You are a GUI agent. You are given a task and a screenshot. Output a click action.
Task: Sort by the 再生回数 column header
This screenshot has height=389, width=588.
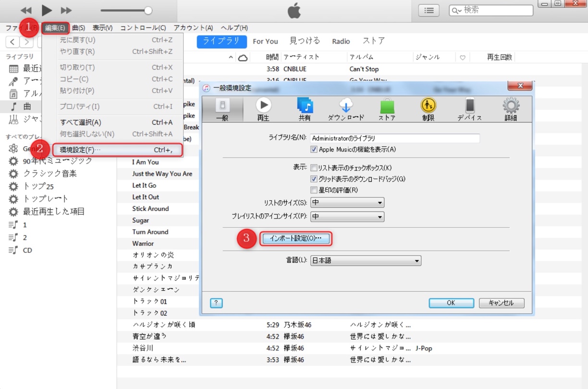[500, 57]
